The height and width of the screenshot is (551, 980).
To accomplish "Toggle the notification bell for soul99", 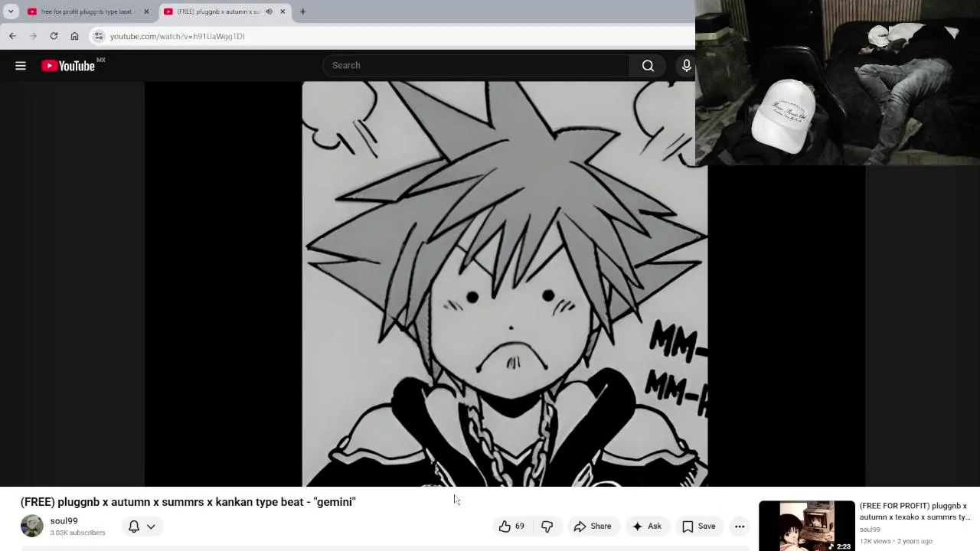I will pos(134,527).
